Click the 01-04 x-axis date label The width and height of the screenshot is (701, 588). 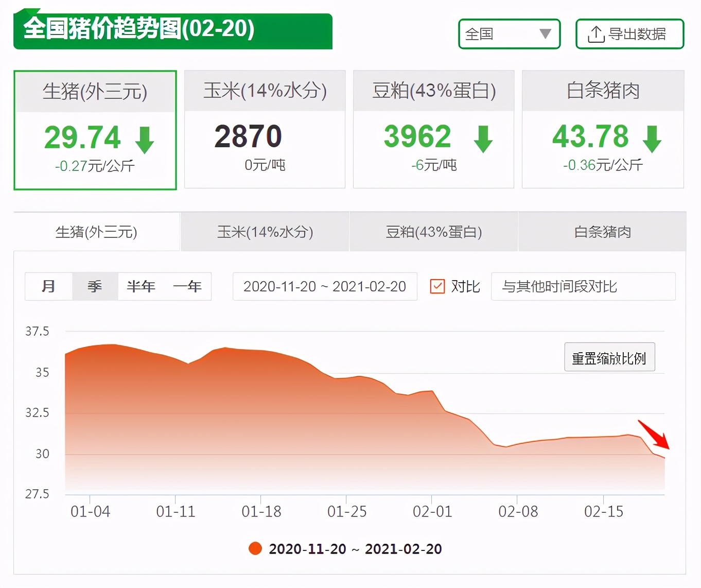(90, 511)
